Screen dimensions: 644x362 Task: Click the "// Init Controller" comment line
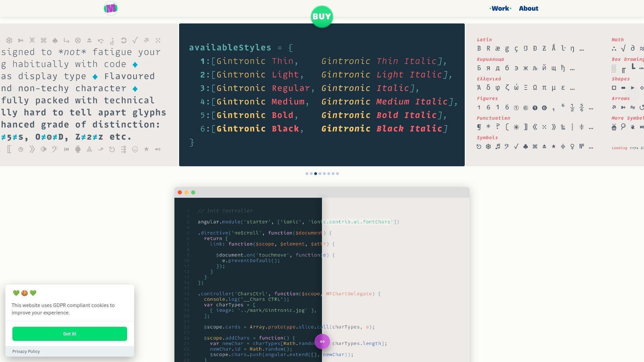(x=225, y=211)
